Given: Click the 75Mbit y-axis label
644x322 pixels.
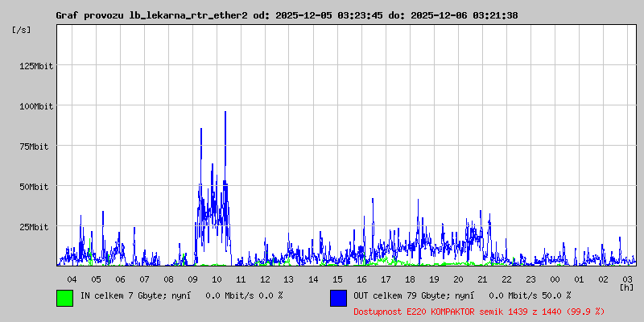Looking at the screenshot, I should click(34, 147).
